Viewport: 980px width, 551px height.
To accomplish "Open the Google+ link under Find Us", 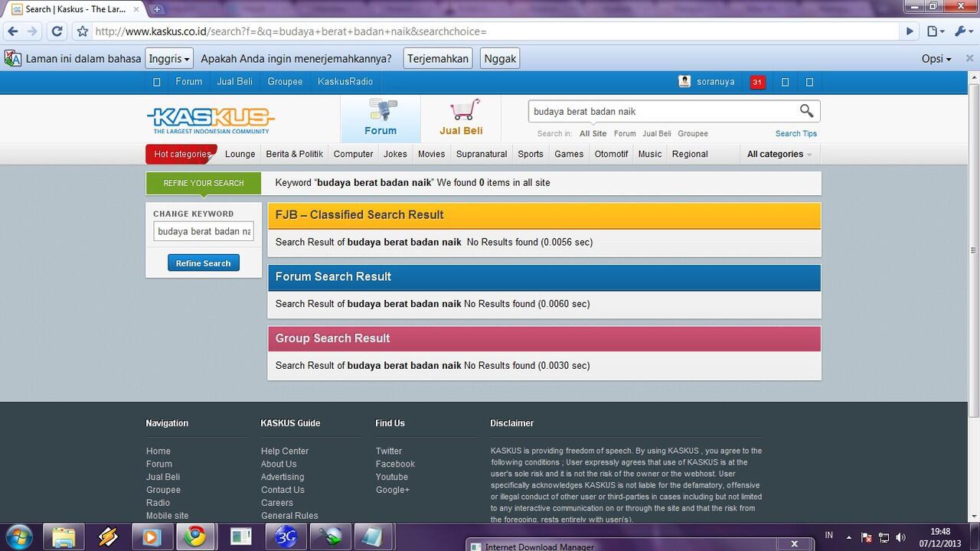I will pos(393,490).
